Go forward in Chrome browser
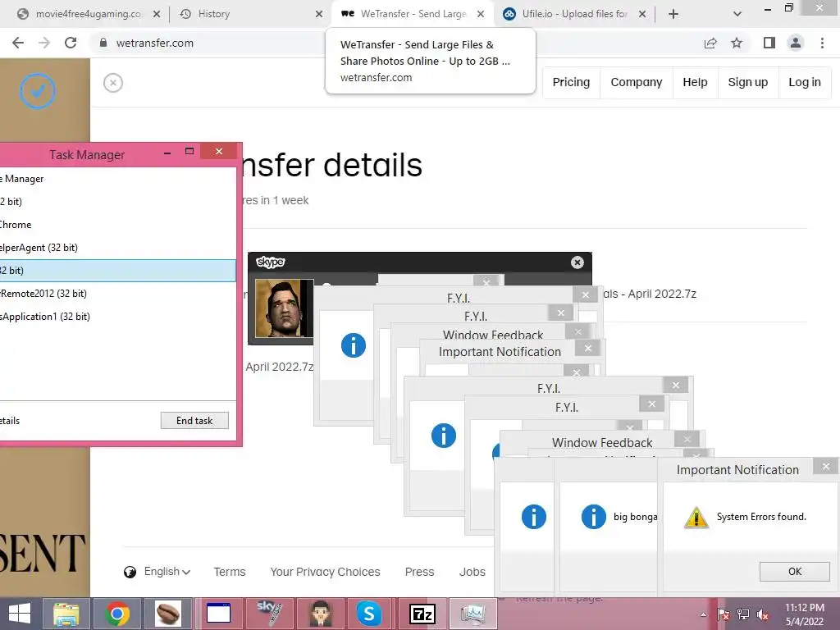This screenshot has height=630, width=840. 44,43
